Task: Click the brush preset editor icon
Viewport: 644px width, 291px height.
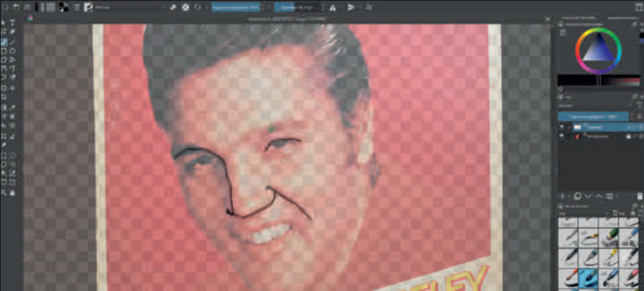Action: pos(88,7)
